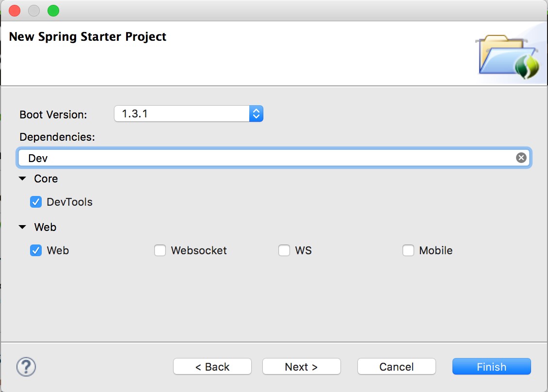Go to the Next wizard page

click(x=301, y=366)
